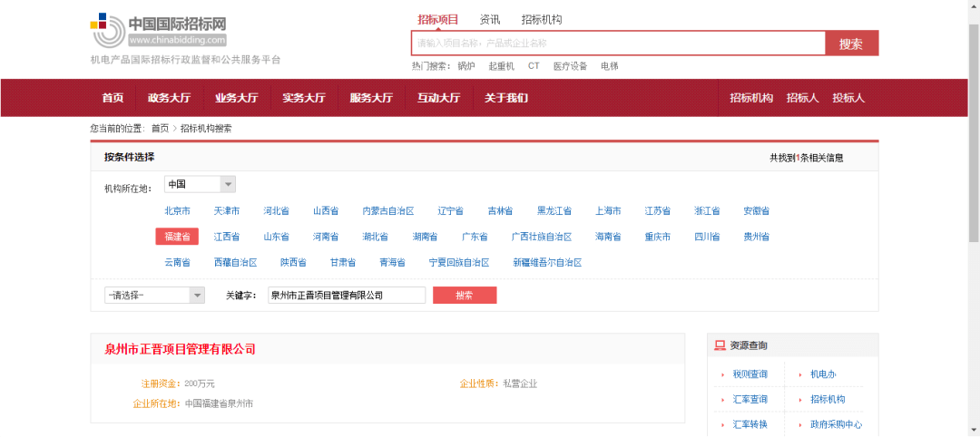Focus the 关键字 input field

347,296
